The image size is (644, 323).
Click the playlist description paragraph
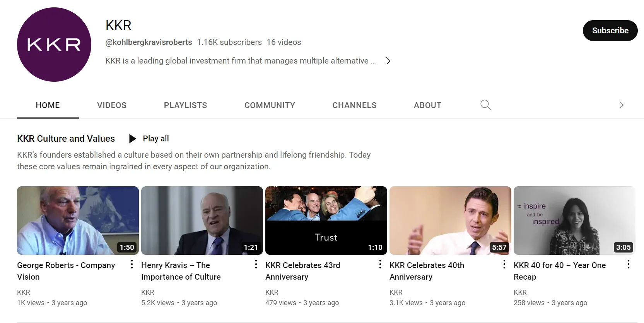[x=194, y=161]
